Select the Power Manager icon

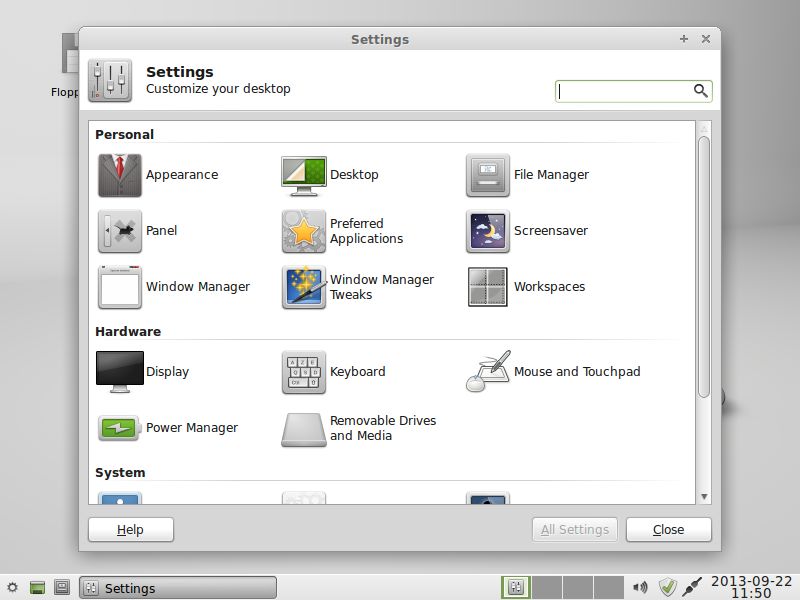[118, 427]
